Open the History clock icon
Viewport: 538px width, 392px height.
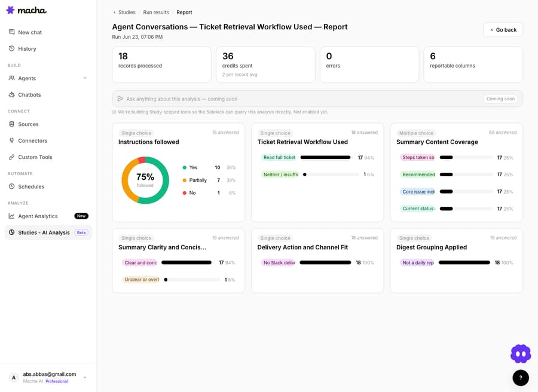click(12, 48)
